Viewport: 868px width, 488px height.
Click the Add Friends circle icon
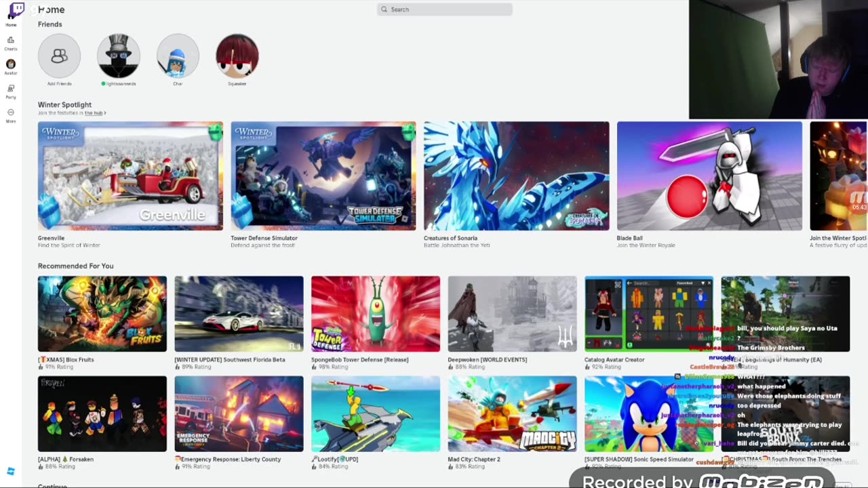59,56
